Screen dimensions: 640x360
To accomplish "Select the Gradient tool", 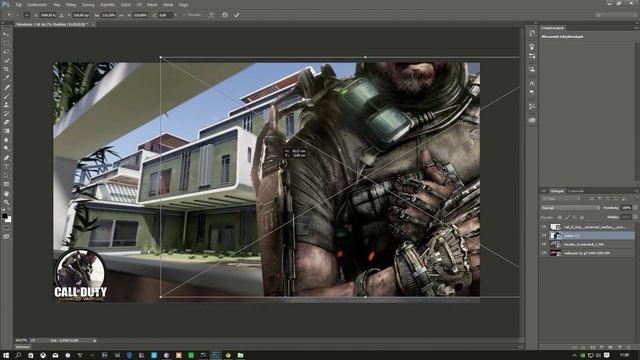I will 6,131.
